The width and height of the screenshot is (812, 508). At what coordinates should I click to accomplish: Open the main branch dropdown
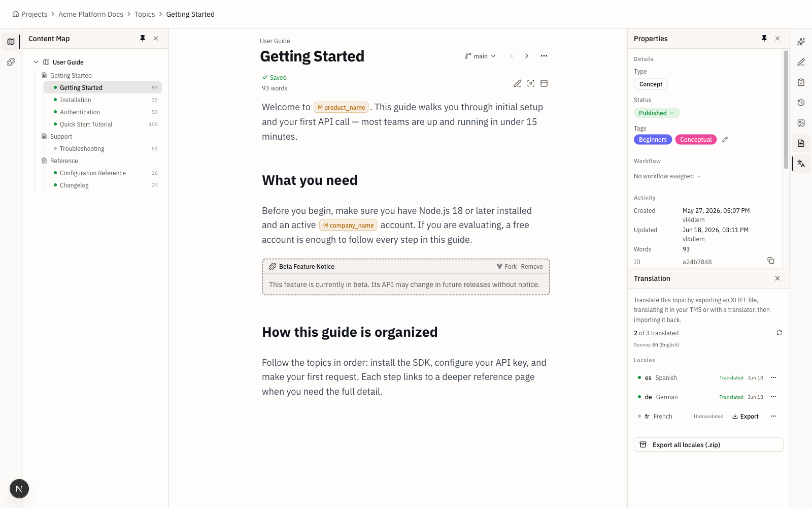coord(481,56)
